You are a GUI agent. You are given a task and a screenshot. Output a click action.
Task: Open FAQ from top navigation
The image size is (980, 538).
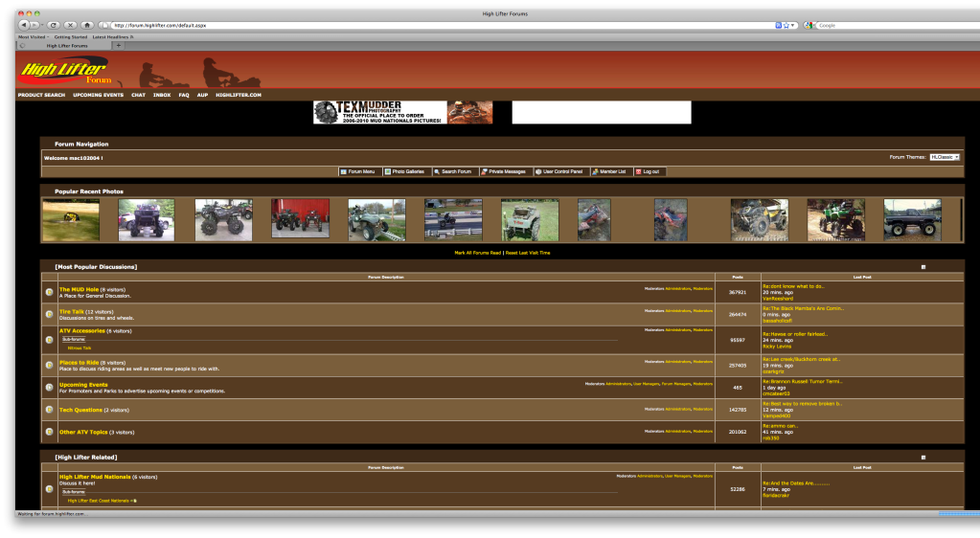click(184, 95)
